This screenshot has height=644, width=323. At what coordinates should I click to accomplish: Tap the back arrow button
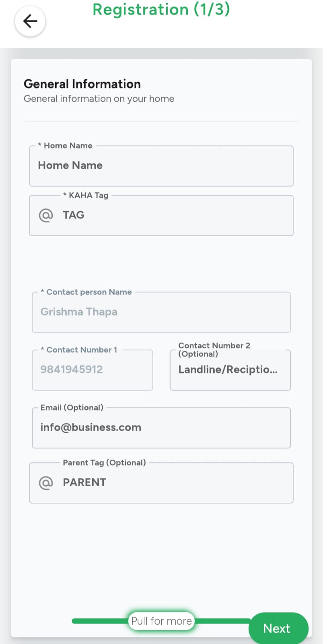tap(30, 21)
